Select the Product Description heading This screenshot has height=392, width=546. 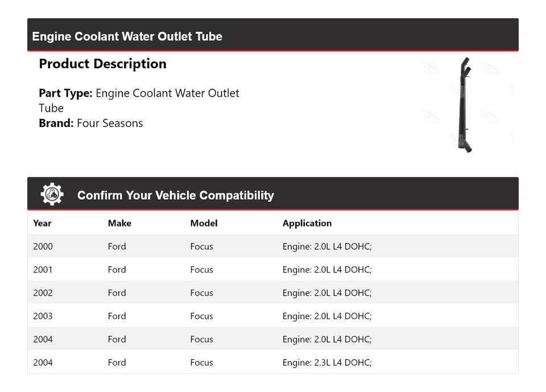click(102, 64)
